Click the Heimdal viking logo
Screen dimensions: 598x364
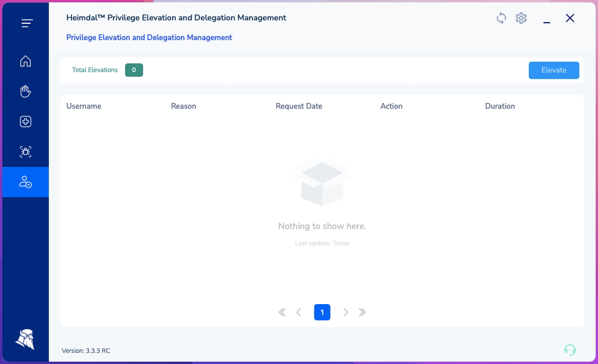(x=25, y=339)
